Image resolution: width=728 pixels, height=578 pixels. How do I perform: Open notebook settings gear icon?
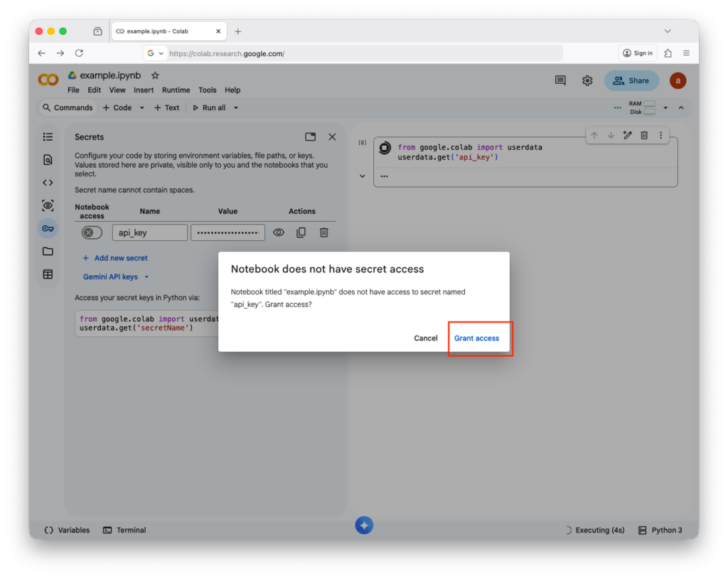click(587, 80)
